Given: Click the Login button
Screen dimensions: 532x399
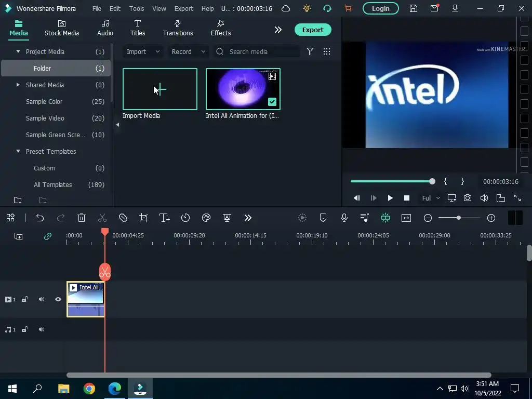Looking at the screenshot, I should click(x=381, y=8).
